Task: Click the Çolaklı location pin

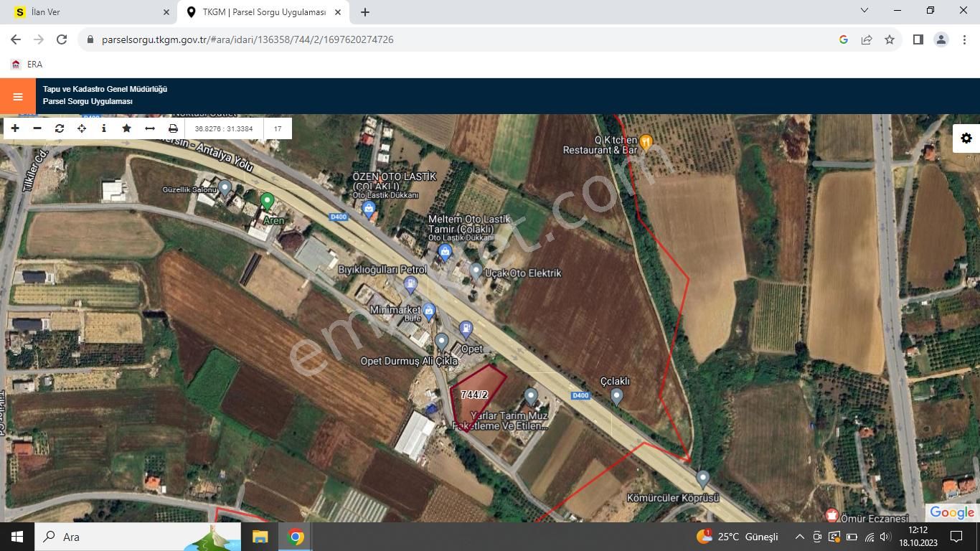Action: [616, 397]
